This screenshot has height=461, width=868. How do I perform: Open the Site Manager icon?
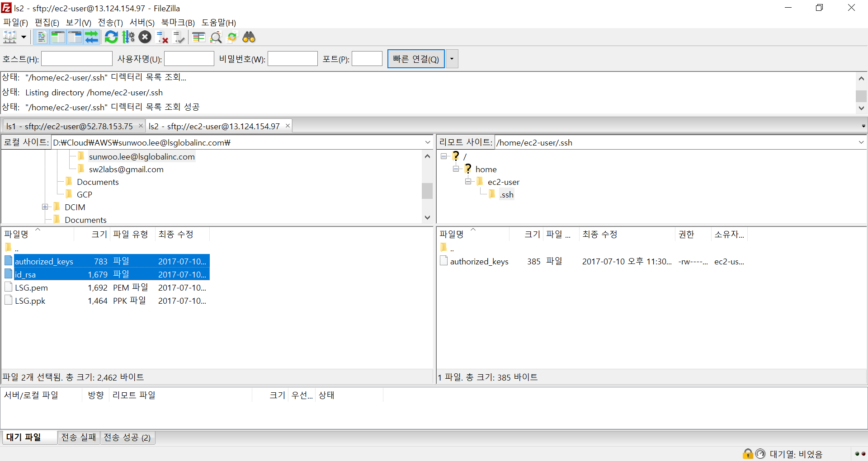click(x=10, y=37)
